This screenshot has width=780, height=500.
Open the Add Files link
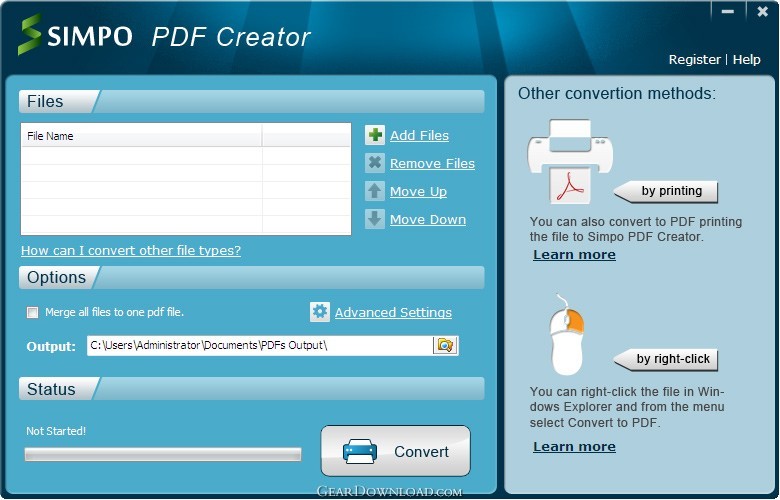tap(419, 135)
